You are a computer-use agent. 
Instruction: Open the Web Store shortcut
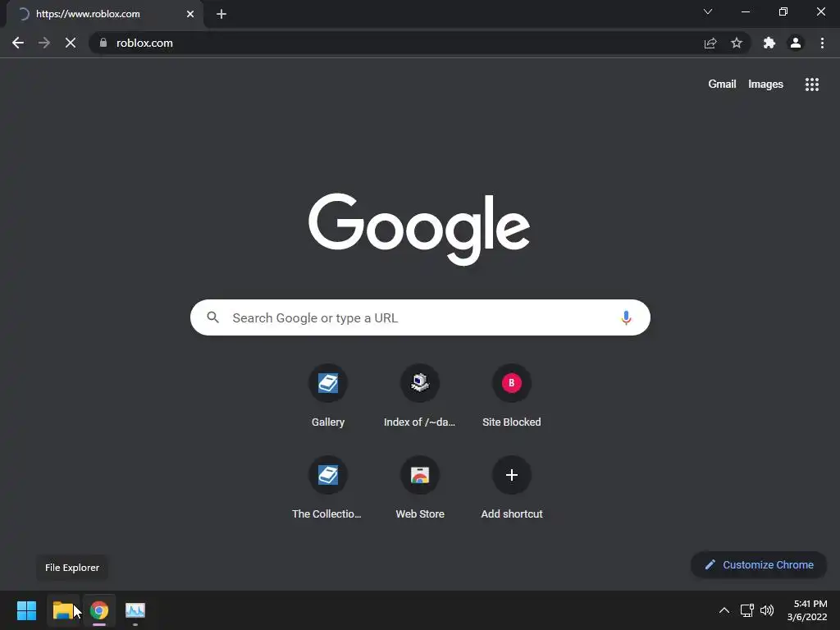(x=420, y=488)
